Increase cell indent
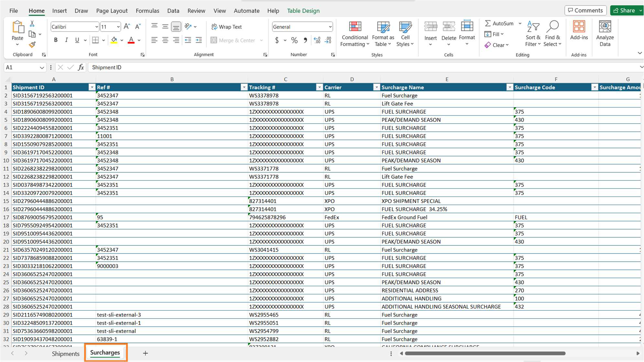 coord(199,40)
